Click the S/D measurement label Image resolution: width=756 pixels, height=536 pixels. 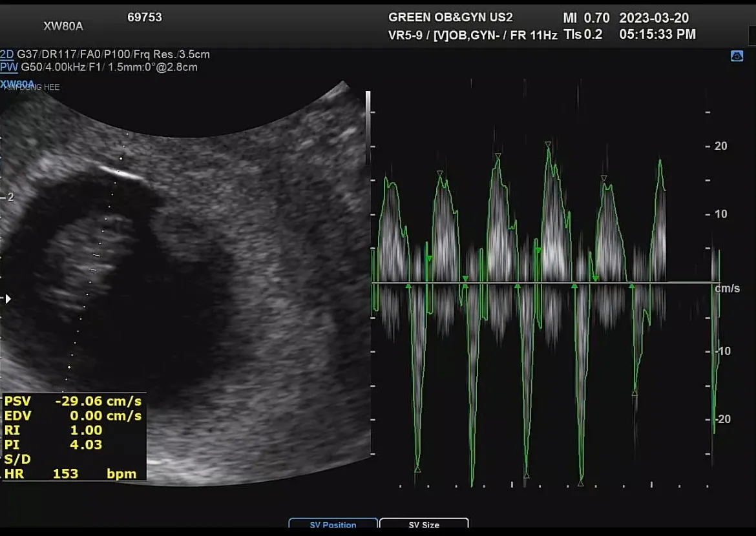click(17, 459)
